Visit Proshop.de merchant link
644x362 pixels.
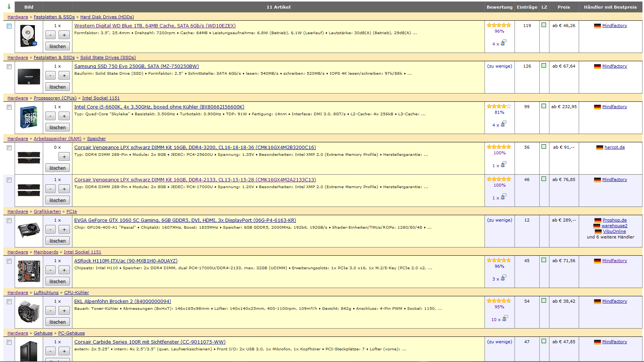(615, 220)
